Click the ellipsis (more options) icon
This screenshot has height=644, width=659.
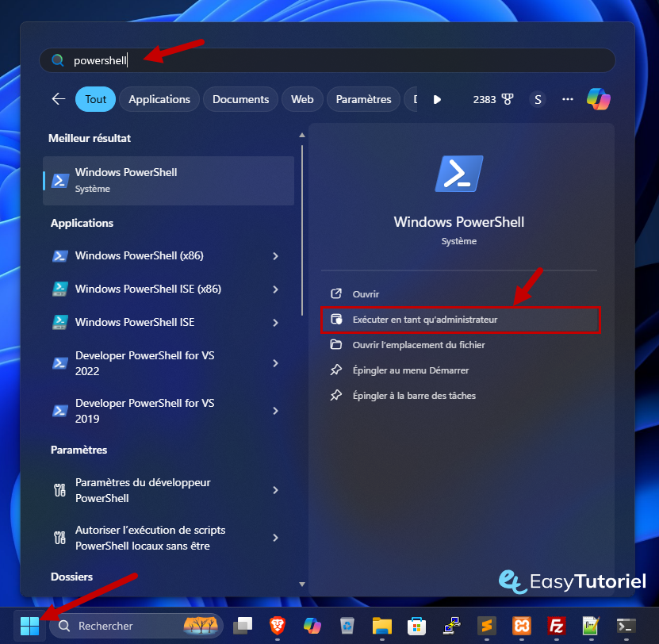pyautogui.click(x=568, y=99)
